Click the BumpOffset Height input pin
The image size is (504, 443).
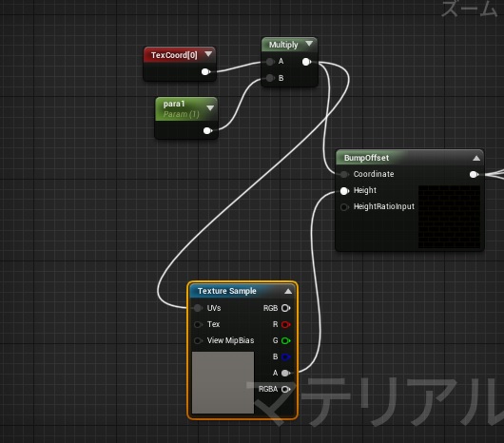(x=344, y=191)
